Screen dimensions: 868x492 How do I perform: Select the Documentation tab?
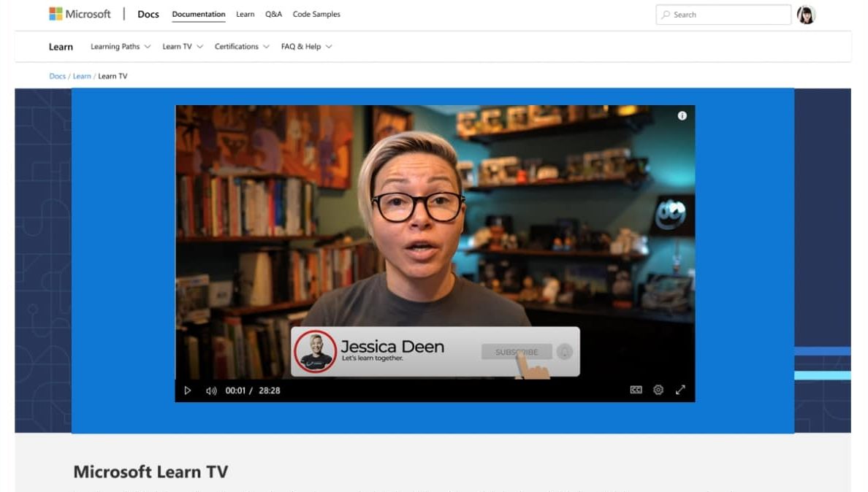point(199,15)
